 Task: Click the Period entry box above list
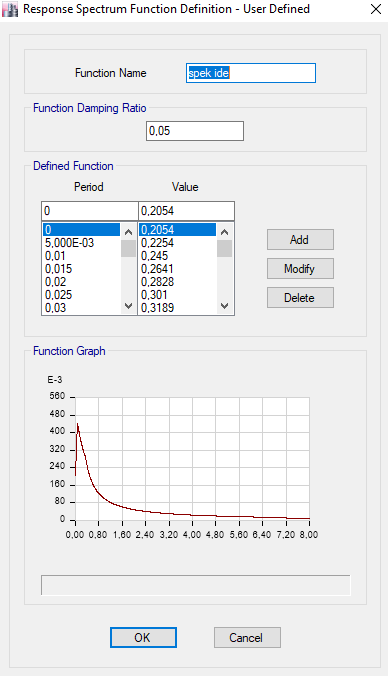tap(90, 211)
